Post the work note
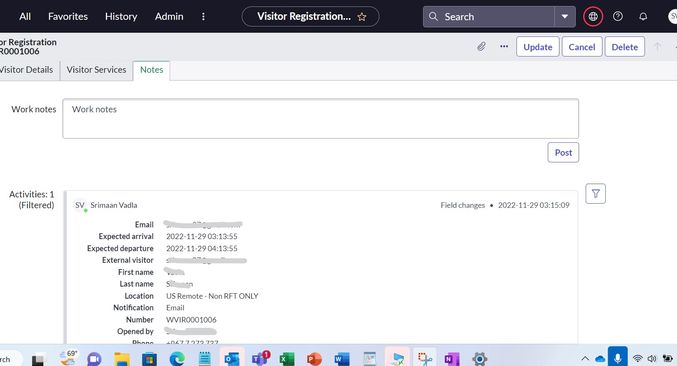This screenshot has height=366, width=677. 563,152
